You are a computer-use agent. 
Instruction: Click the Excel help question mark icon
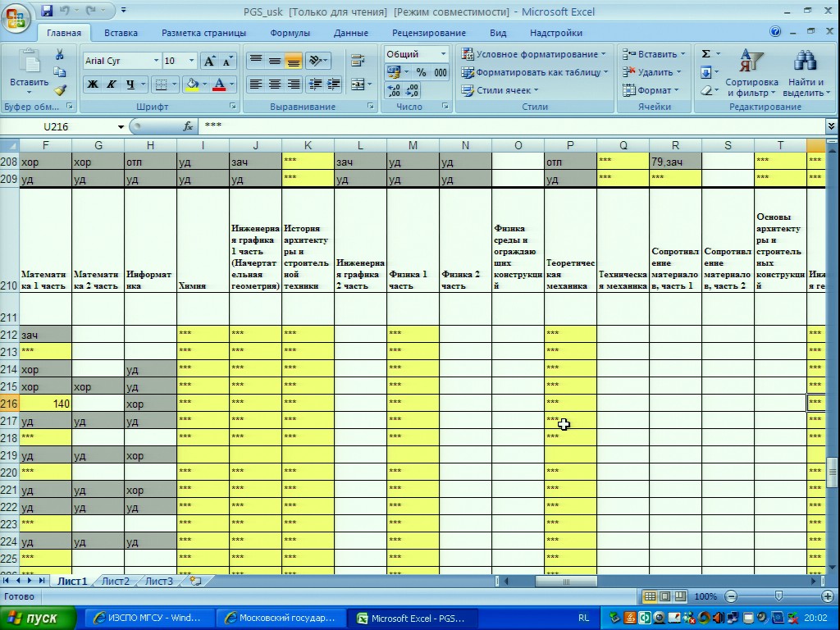click(774, 32)
